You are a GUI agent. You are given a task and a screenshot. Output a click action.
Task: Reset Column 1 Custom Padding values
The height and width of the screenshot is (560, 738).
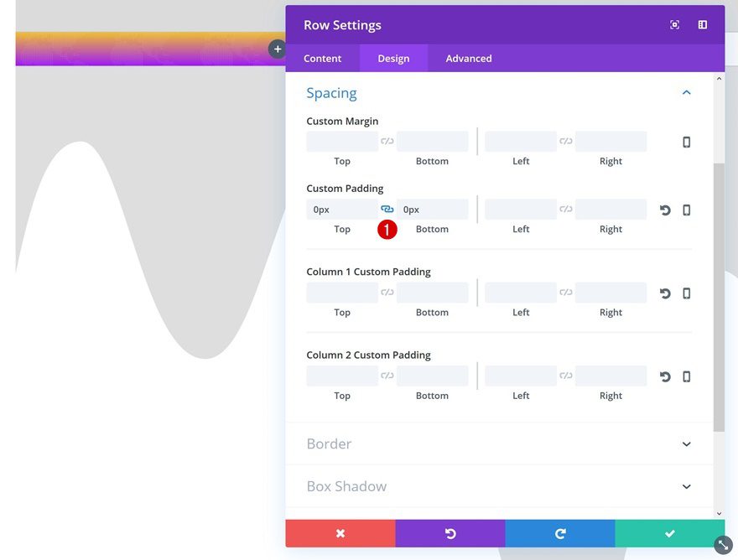pos(665,293)
